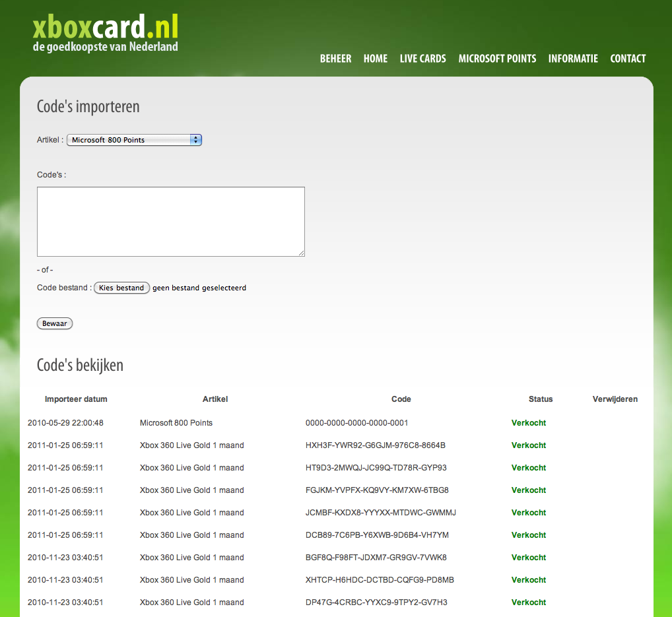Focus the Code's text area
This screenshot has height=617, width=672.
pos(171,222)
